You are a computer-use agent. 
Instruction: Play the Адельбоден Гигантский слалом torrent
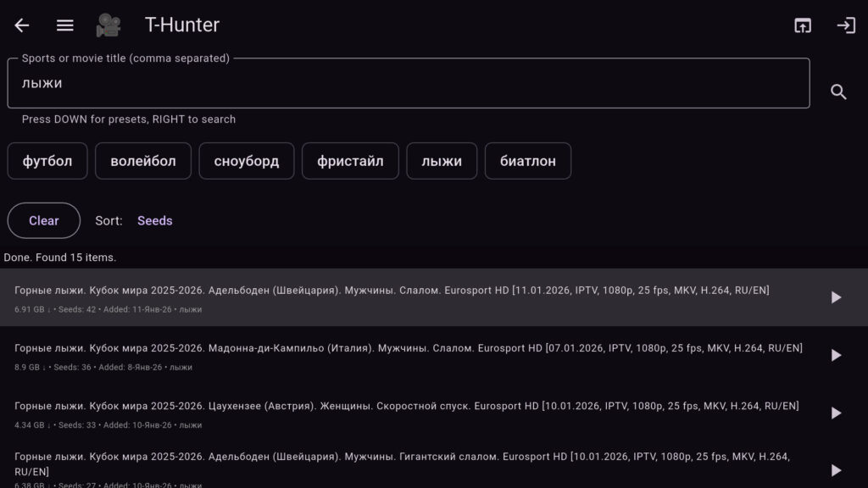pyautogui.click(x=836, y=469)
